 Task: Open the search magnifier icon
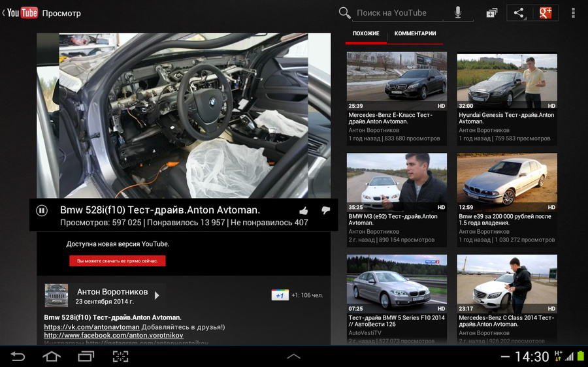tap(344, 12)
